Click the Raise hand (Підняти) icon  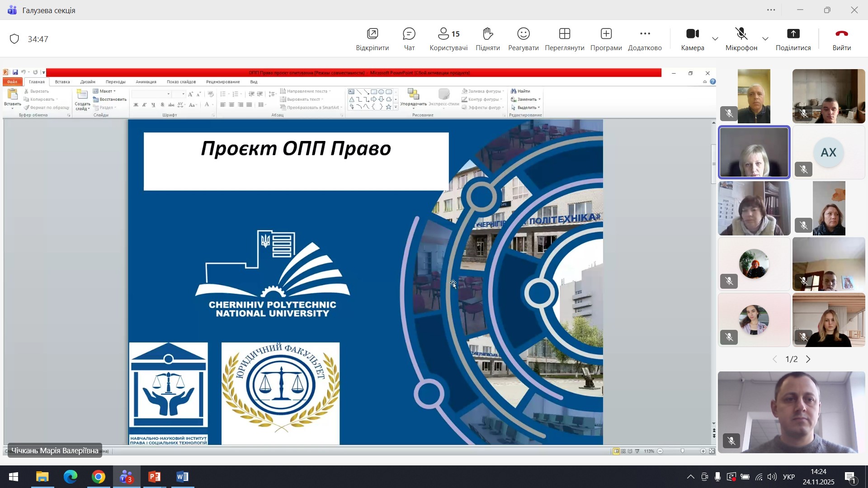coord(487,34)
